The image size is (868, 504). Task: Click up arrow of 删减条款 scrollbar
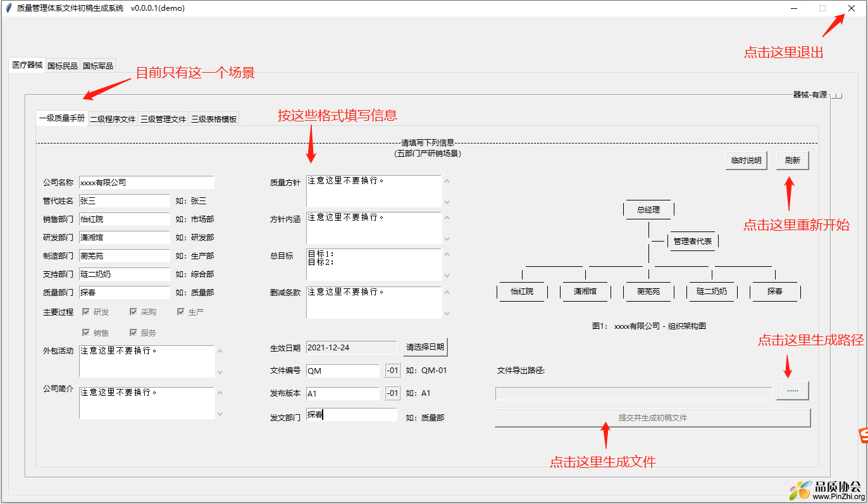pyautogui.click(x=447, y=292)
